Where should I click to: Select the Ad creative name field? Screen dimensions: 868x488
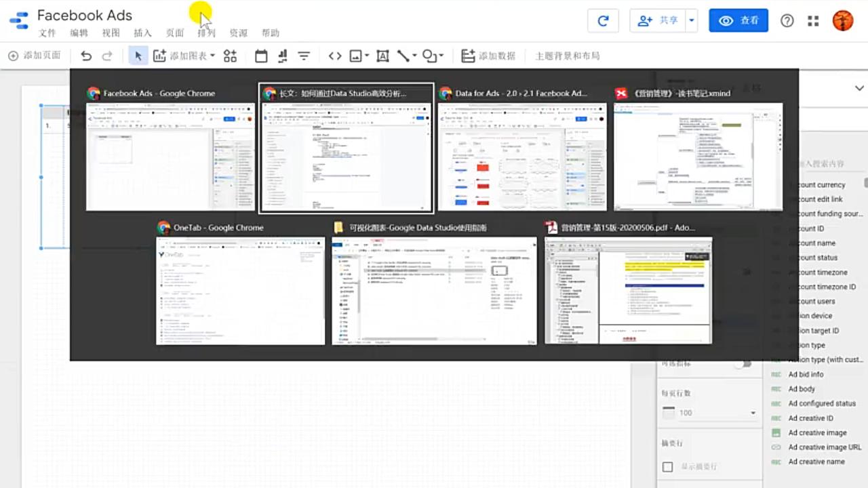point(816,462)
